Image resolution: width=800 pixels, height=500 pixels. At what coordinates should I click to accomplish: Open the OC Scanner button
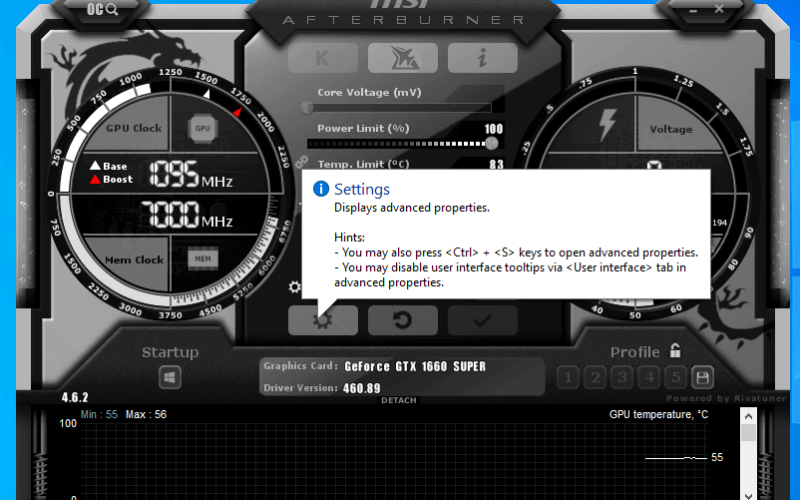pyautogui.click(x=102, y=9)
